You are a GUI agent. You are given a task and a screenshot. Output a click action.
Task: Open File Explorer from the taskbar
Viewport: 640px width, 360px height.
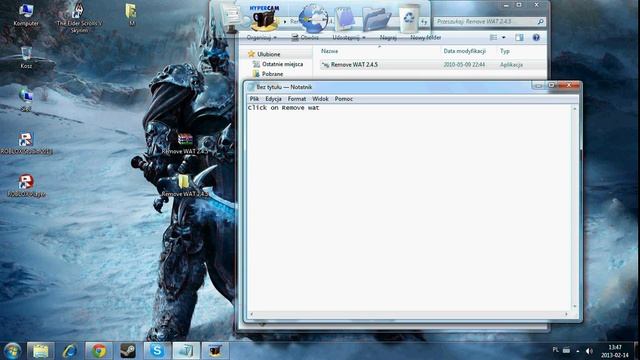(40, 351)
